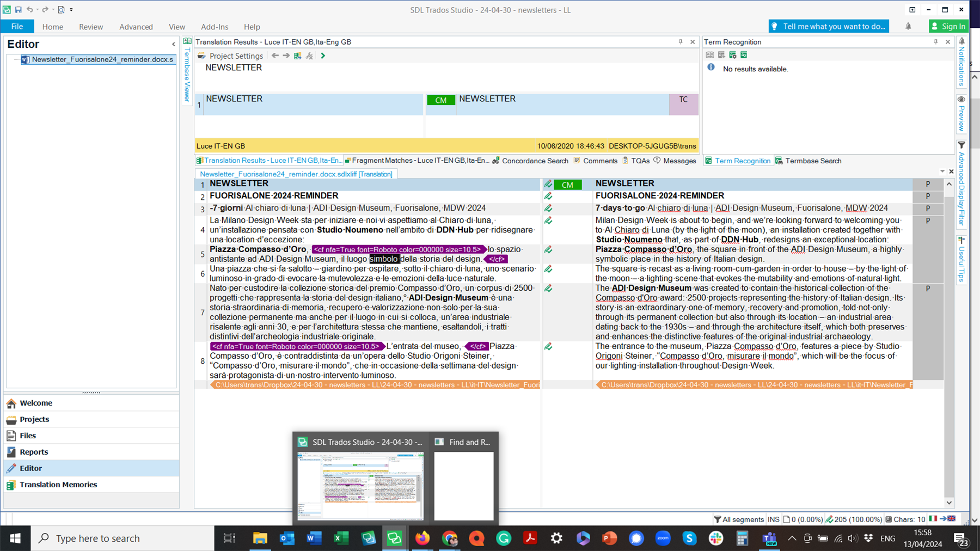Go to the Files view
Image resolution: width=980 pixels, height=551 pixels.
click(x=91, y=436)
